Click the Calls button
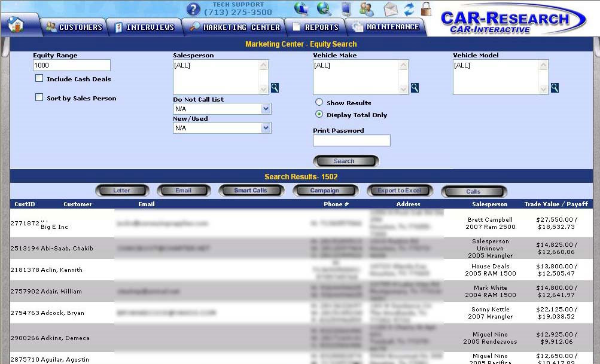 [474, 191]
